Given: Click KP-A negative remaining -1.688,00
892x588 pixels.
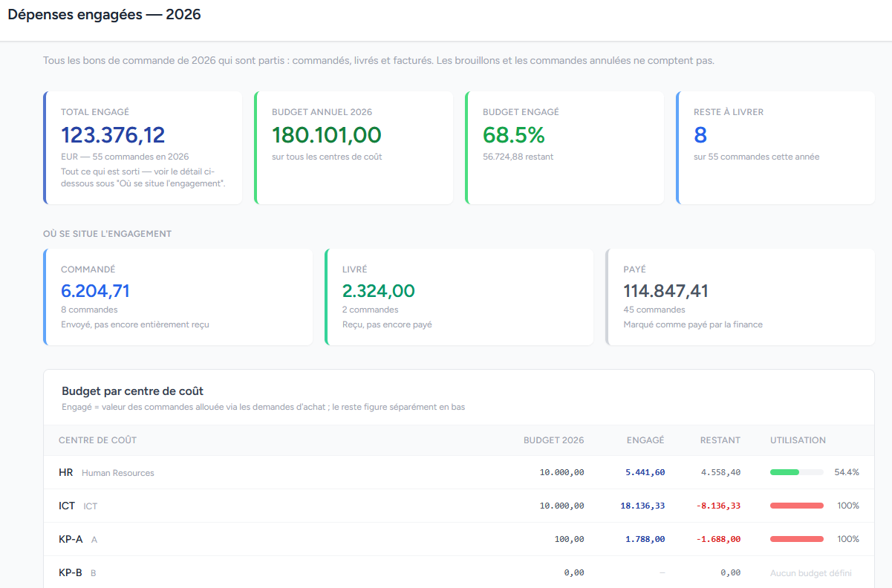Looking at the screenshot, I should coord(718,539).
